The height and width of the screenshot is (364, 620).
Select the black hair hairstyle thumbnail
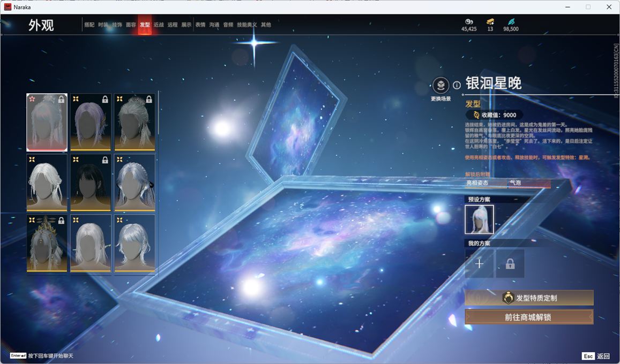pos(91,183)
